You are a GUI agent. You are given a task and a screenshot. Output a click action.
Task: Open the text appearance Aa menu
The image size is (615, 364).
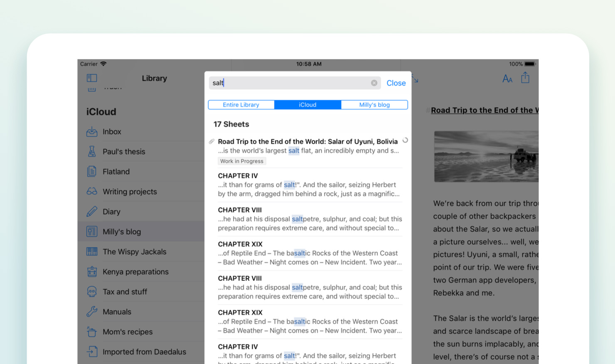[507, 79]
